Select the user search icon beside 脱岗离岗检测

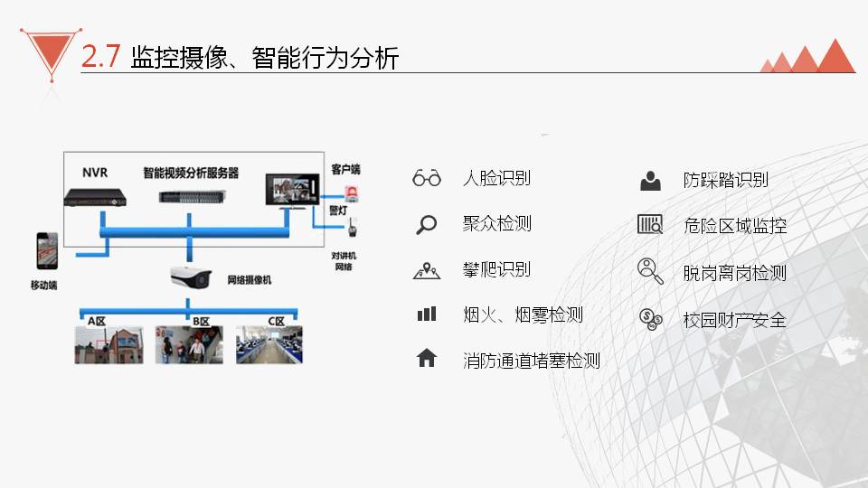649,270
